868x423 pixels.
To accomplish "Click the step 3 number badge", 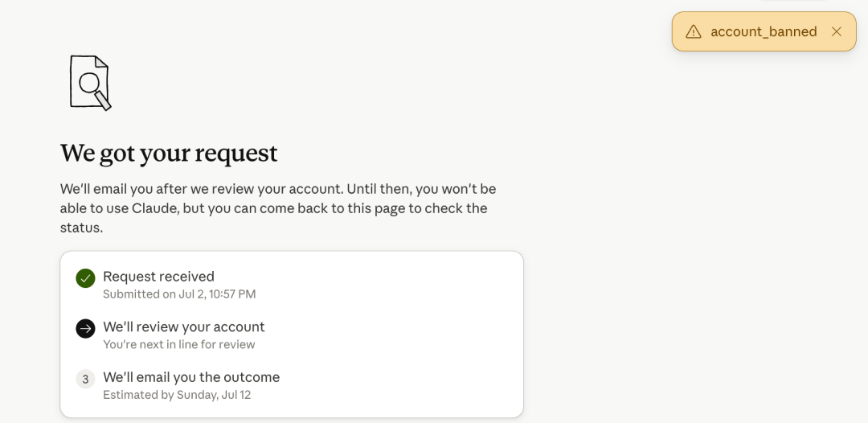I will 85,380.
